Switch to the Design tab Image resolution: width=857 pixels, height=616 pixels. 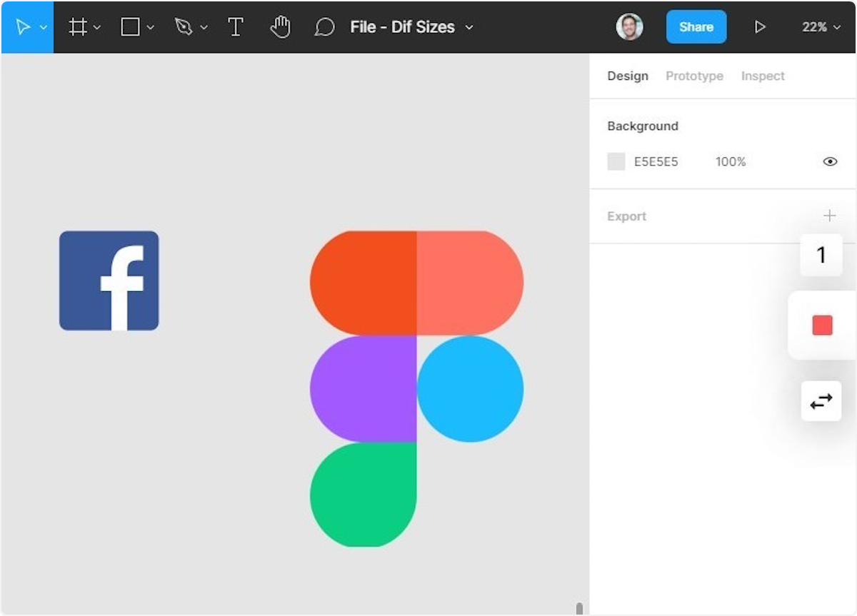tap(628, 76)
